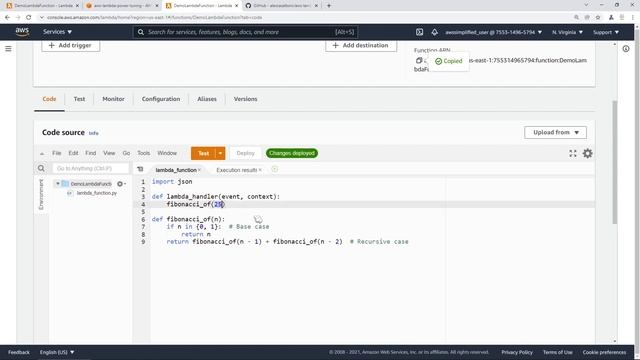Select the Execution results editor tab
640x360 pixels.
[236, 170]
